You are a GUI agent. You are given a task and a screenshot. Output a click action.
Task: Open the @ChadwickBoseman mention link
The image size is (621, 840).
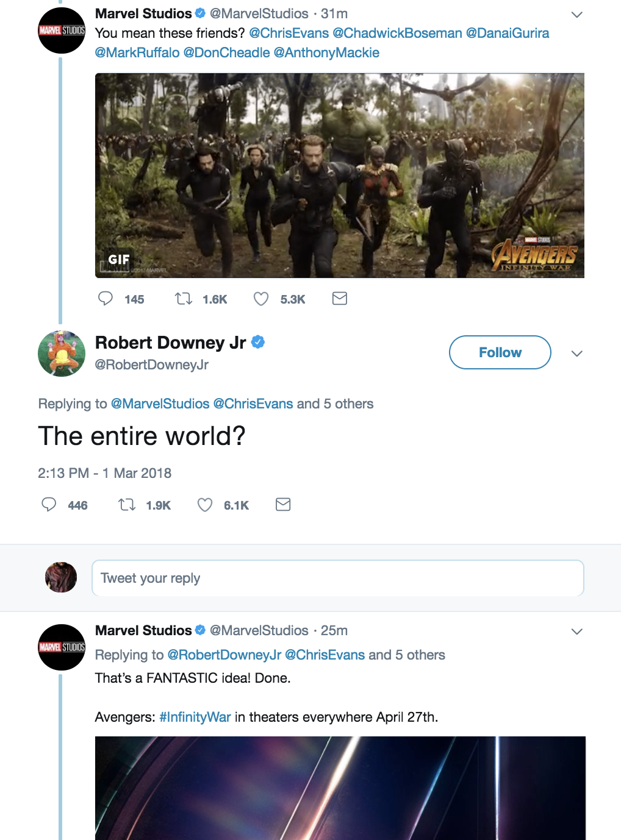pos(397,33)
